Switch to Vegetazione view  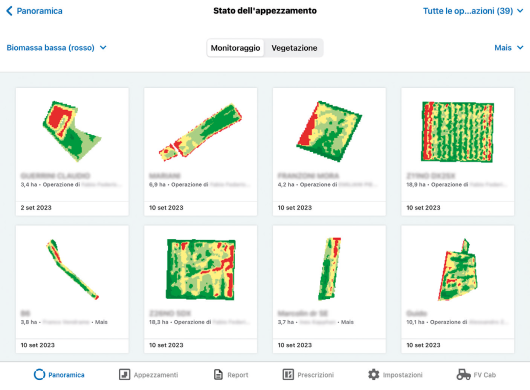(294, 48)
